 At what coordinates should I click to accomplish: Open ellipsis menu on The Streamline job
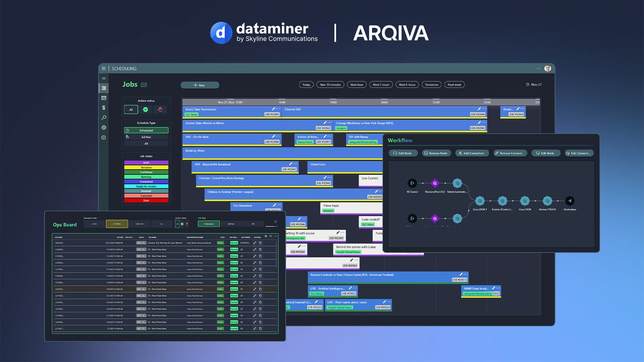tap(278, 205)
